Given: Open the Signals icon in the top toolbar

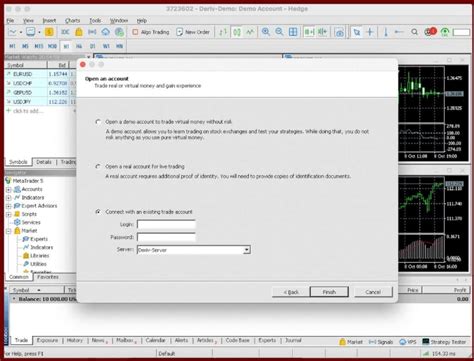Looking at the screenshot, I should click(92, 32).
